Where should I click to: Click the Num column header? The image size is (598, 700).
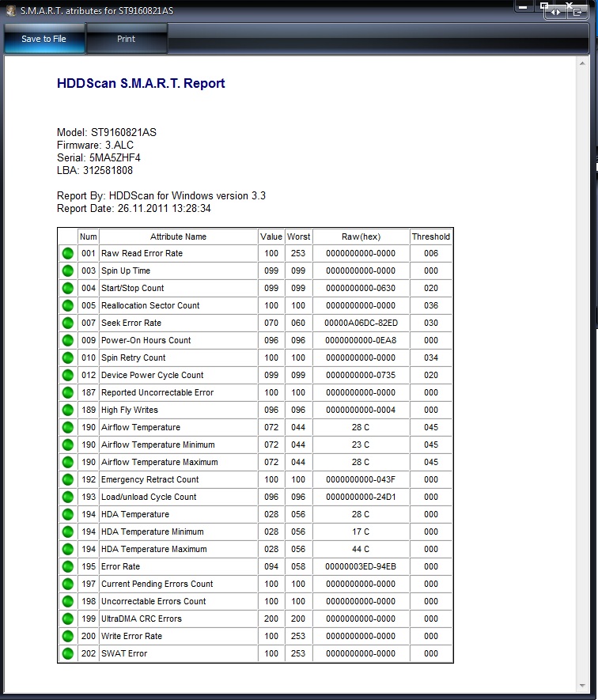89,236
